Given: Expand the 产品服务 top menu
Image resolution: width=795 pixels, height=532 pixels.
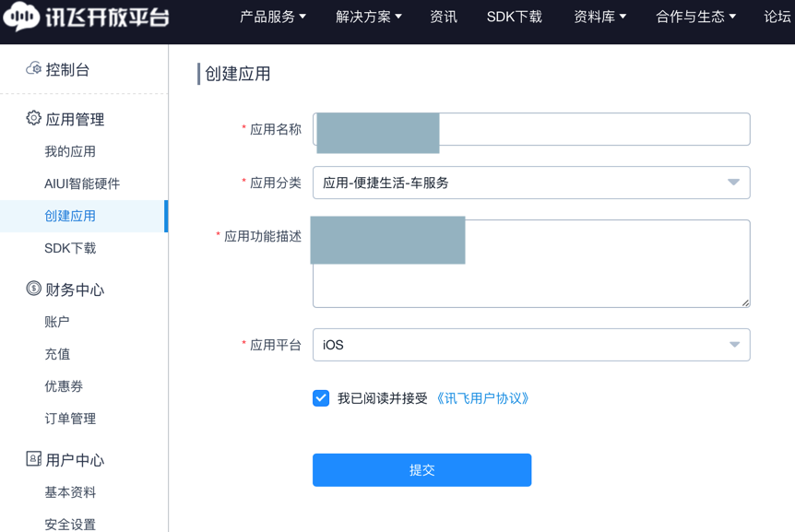Looking at the screenshot, I should click(x=273, y=17).
